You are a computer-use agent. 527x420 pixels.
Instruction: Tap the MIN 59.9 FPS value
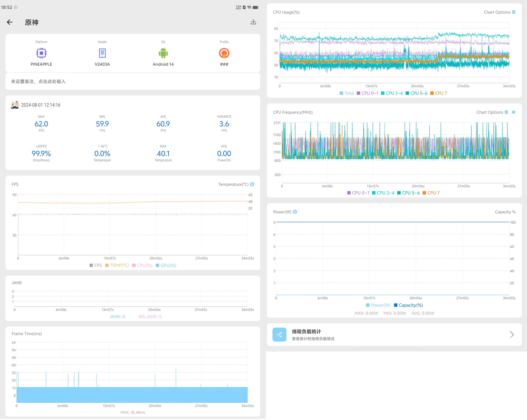click(x=102, y=124)
